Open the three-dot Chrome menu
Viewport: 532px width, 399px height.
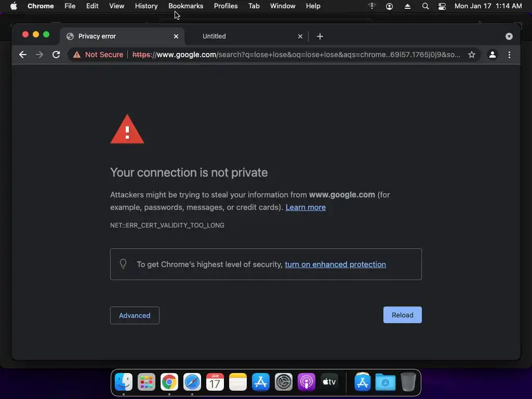coord(509,55)
